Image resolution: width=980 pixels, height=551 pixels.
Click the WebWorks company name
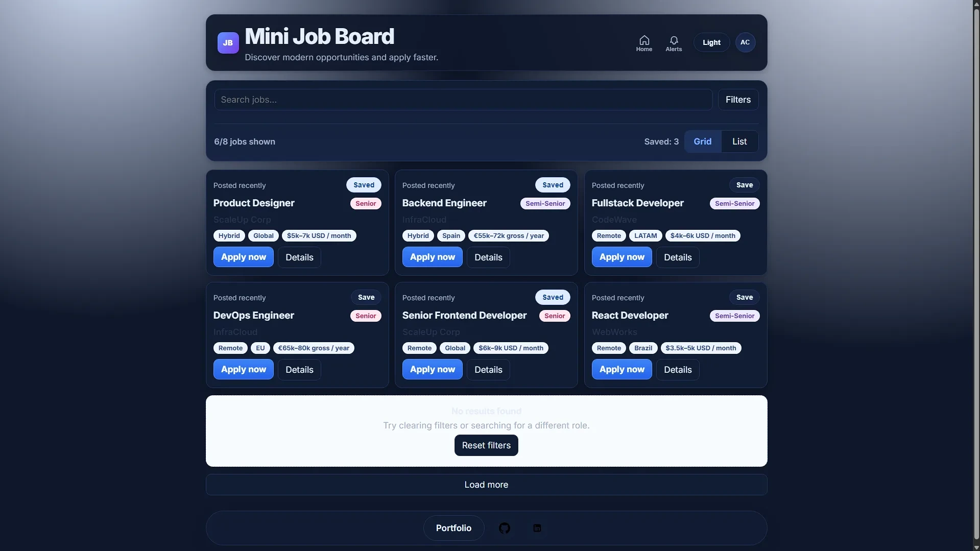[614, 332]
